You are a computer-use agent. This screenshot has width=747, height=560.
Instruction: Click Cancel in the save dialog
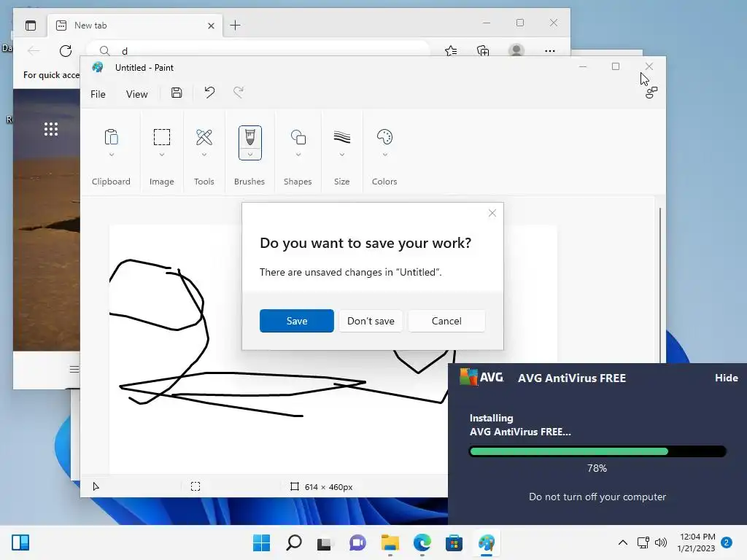446,321
